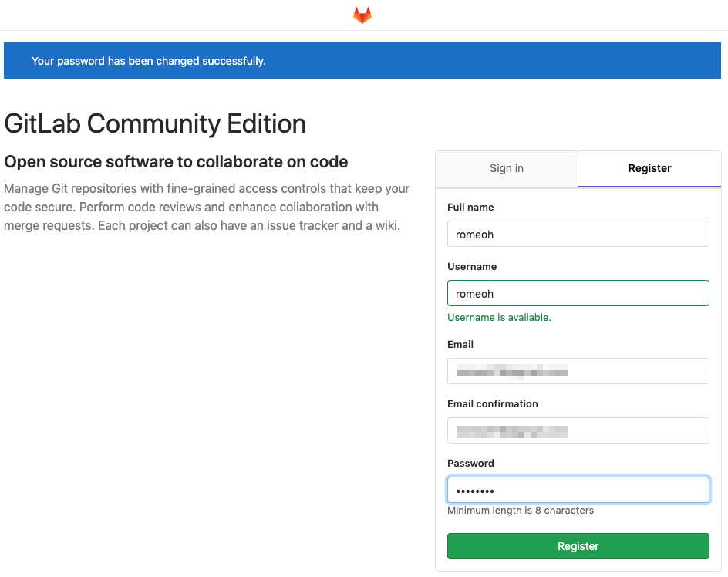Click the 'Your password has been changed successfully' banner

[x=362, y=61]
